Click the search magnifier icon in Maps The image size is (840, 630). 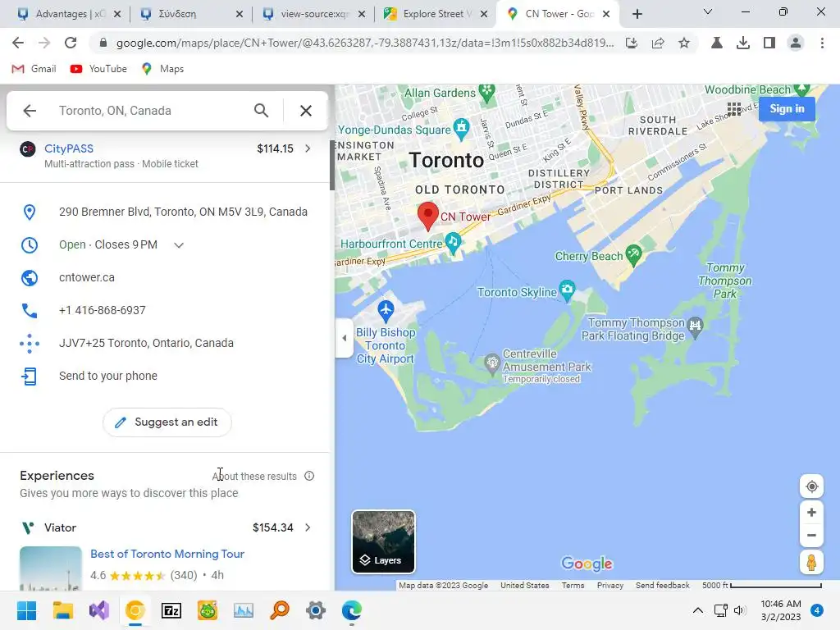[x=261, y=111]
